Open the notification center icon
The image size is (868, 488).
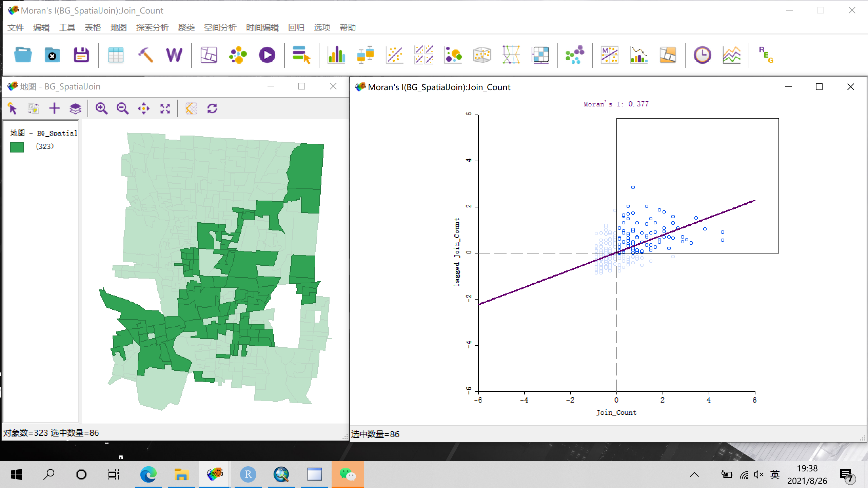tap(848, 475)
